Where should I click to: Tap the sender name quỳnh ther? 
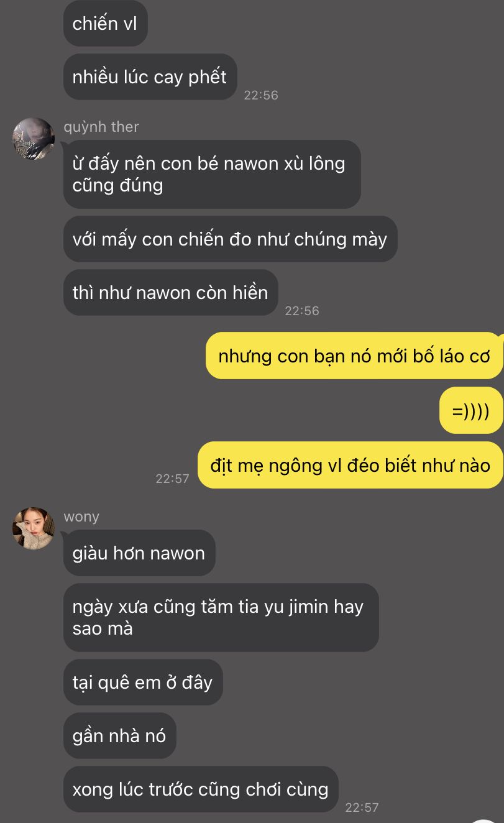coord(101,127)
